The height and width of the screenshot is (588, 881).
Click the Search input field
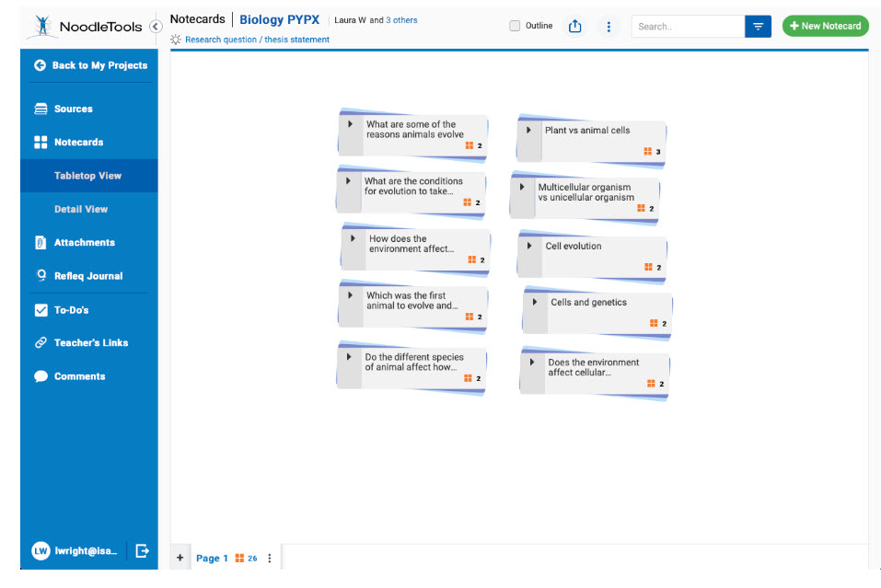pos(687,27)
